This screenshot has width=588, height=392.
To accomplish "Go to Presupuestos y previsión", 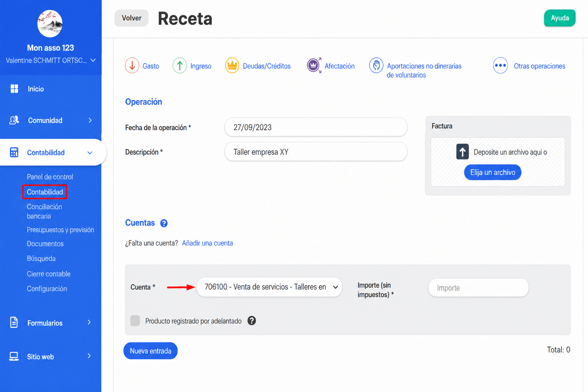I will (x=60, y=230).
